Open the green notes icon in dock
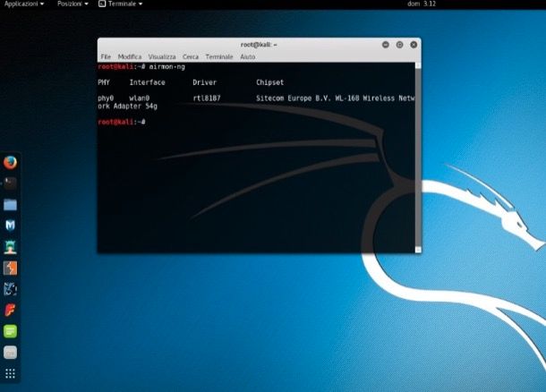546x392 pixels. pos(10,331)
